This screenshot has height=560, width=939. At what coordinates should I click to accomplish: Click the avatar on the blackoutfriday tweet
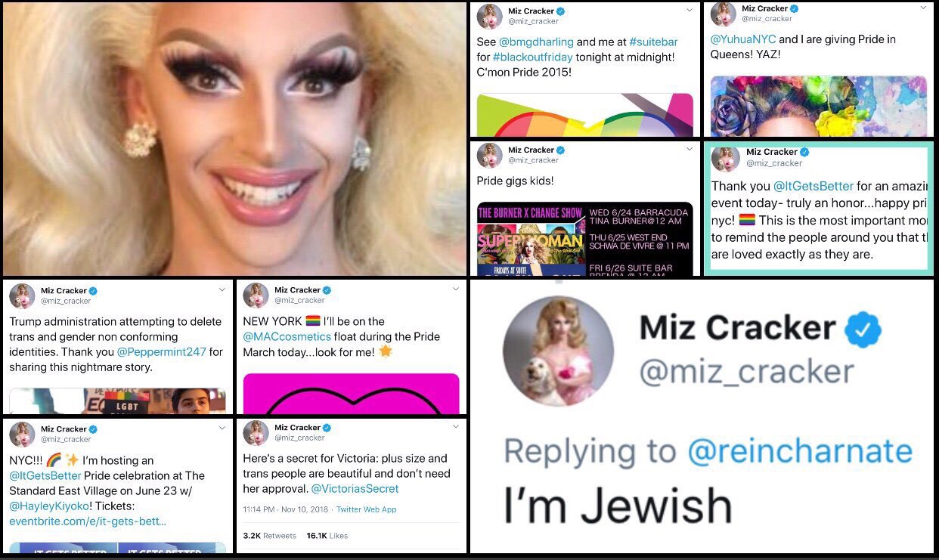point(490,17)
